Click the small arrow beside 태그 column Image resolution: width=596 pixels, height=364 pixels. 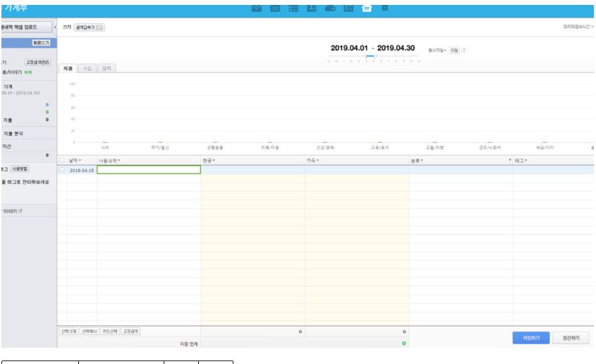[x=510, y=160]
